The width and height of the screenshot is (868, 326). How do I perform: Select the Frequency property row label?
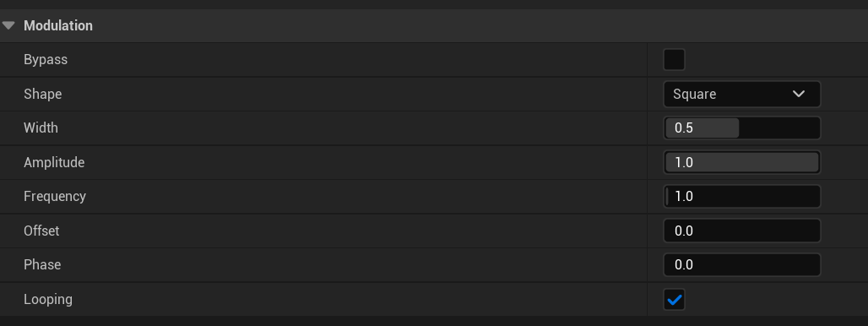pyautogui.click(x=55, y=197)
